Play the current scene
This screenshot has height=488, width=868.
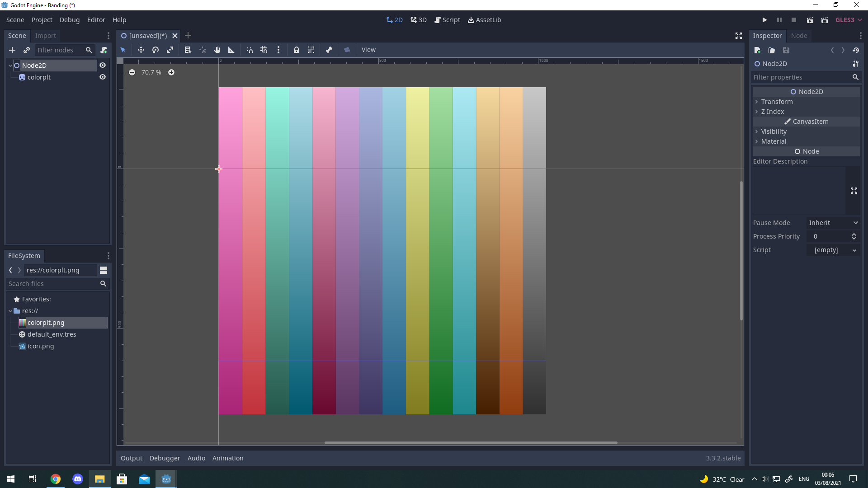point(810,20)
